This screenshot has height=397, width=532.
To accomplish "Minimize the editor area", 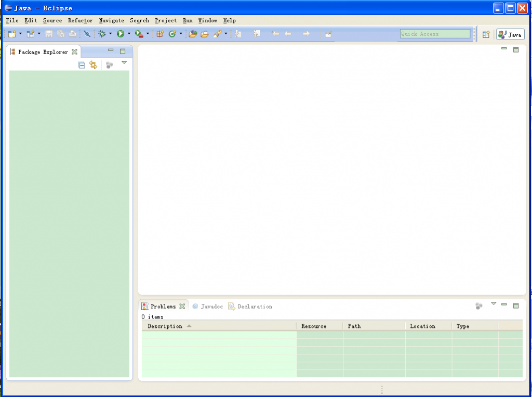I will click(x=504, y=49).
